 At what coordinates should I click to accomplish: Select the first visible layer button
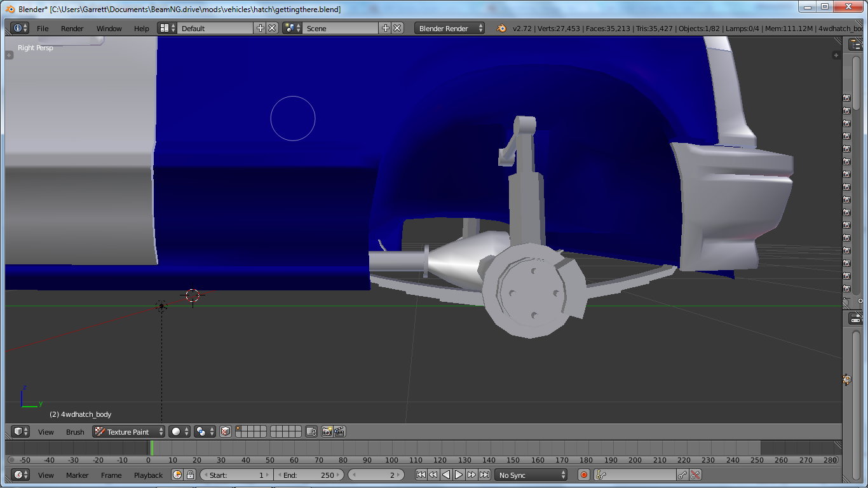tap(239, 429)
